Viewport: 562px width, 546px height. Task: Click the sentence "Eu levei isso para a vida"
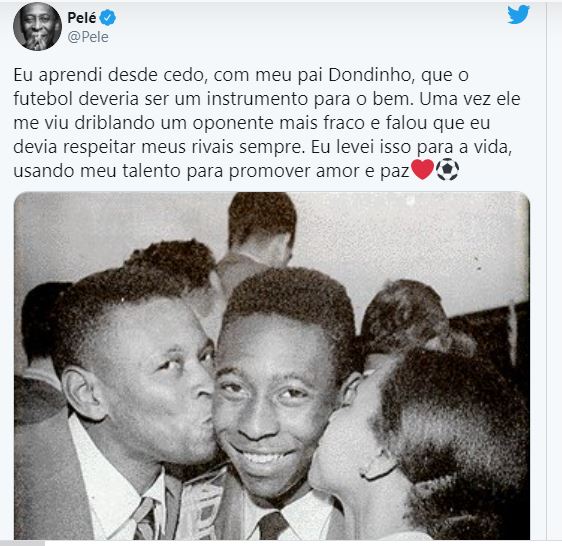[x=411, y=147]
